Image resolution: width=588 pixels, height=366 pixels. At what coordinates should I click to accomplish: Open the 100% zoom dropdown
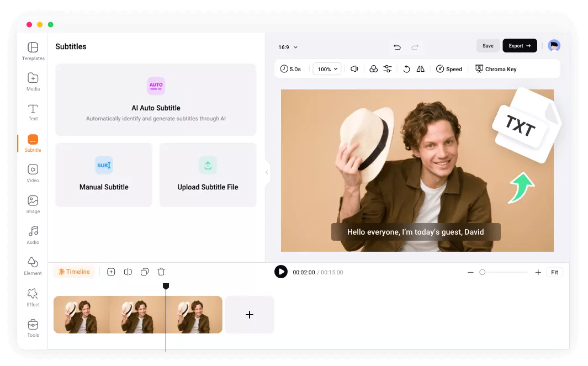327,69
